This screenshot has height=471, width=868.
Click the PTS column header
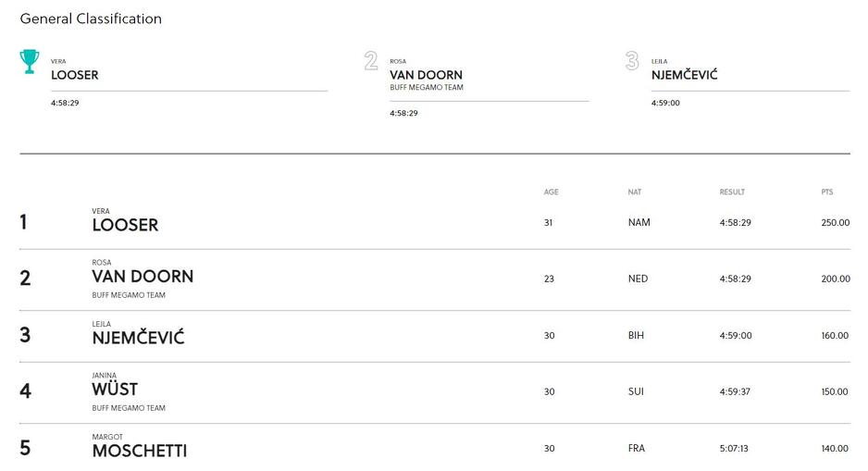pos(827,192)
